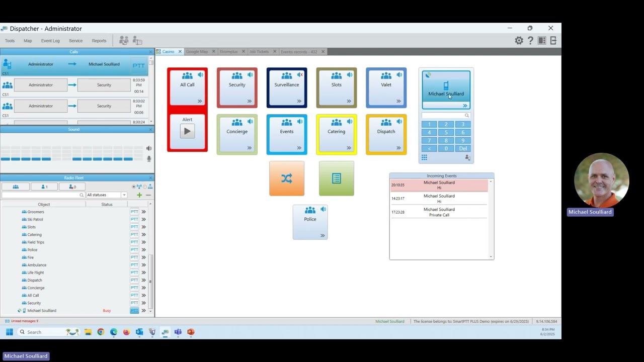Open Chrome from the taskbar

coord(101,332)
